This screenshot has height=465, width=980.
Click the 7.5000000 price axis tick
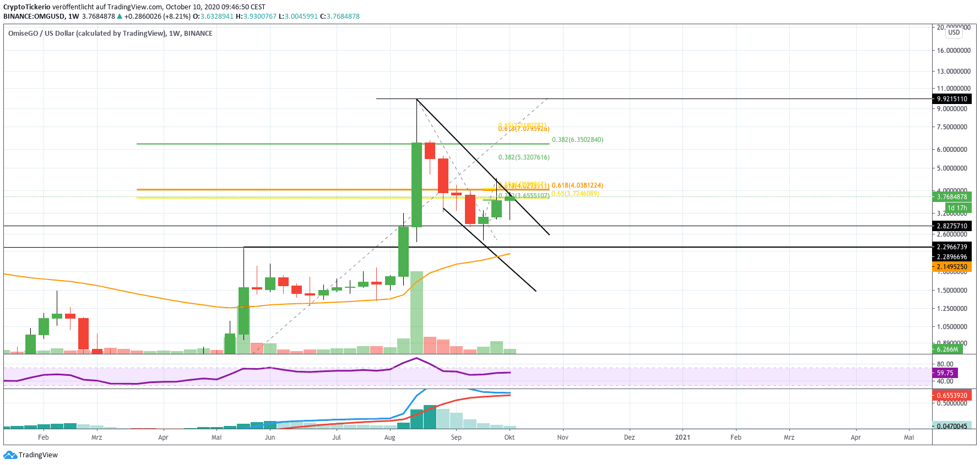(x=952, y=127)
